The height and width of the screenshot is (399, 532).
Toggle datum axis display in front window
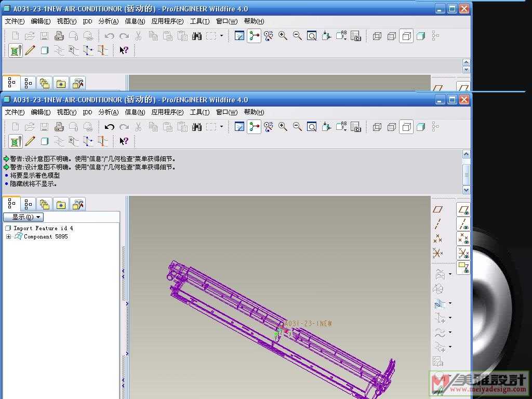point(463,224)
